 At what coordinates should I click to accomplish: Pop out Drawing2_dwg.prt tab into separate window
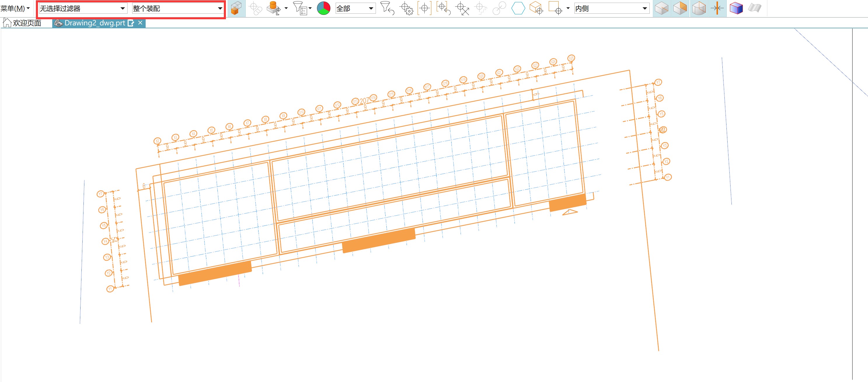131,23
